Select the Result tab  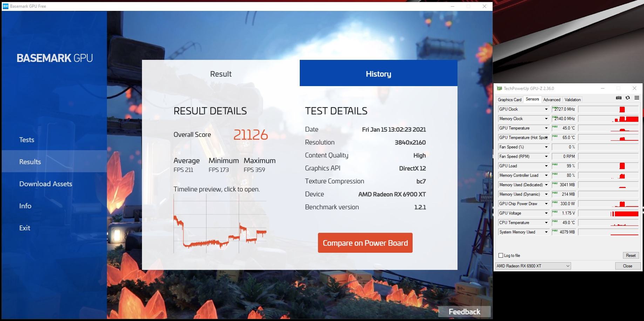[x=221, y=73]
